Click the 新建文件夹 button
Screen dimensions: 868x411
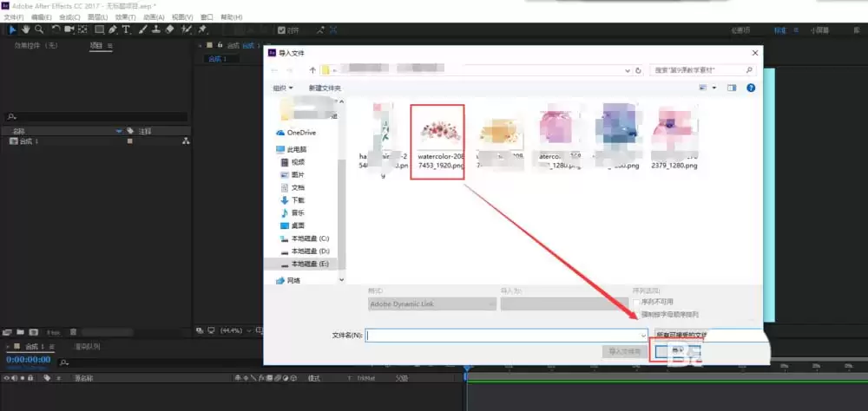coord(325,88)
